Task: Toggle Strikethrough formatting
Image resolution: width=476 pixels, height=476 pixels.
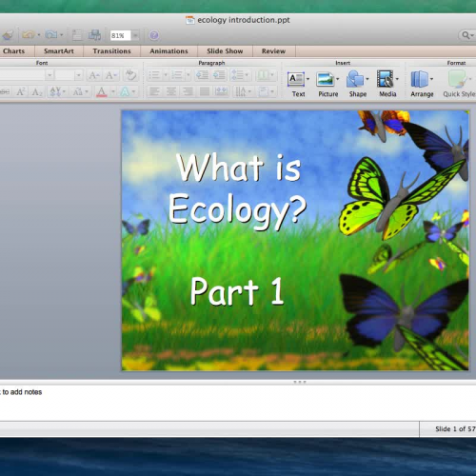Action: pyautogui.click(x=5, y=91)
